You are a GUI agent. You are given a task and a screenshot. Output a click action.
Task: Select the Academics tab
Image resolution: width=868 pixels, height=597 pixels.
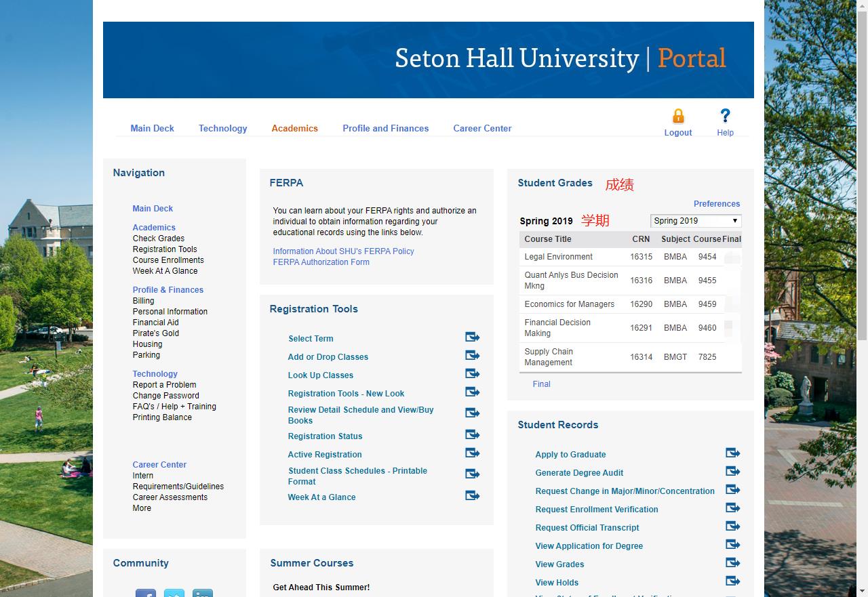point(295,128)
